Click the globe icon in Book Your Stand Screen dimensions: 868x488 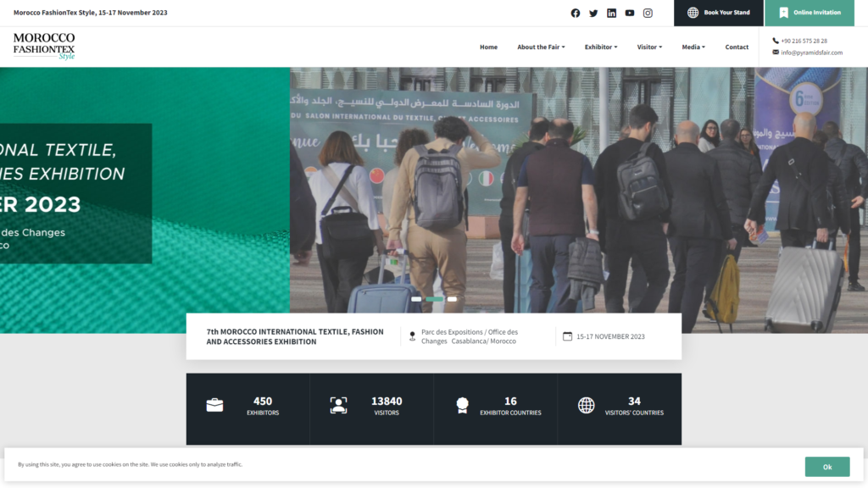coord(693,13)
